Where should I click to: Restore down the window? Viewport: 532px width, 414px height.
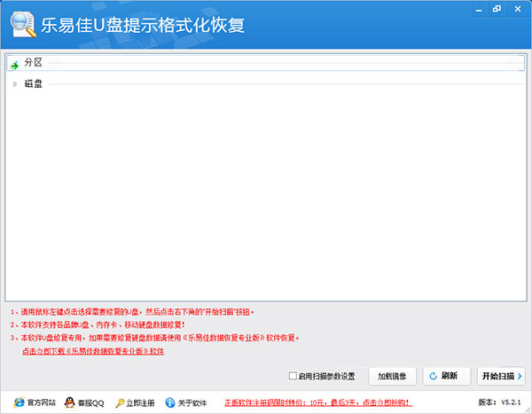coord(497,9)
